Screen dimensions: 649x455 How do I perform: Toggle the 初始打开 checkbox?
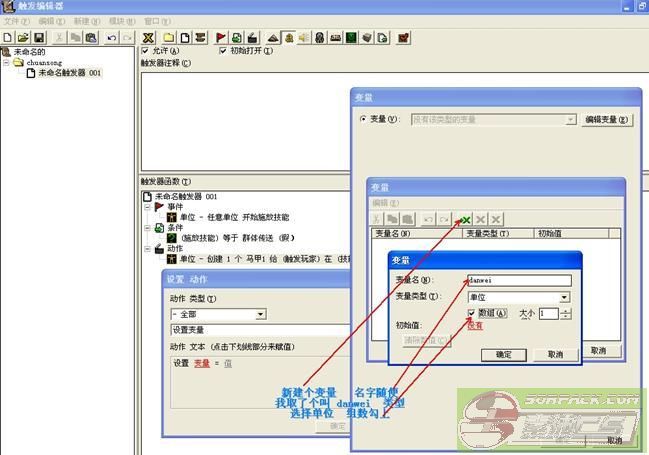click(x=222, y=50)
